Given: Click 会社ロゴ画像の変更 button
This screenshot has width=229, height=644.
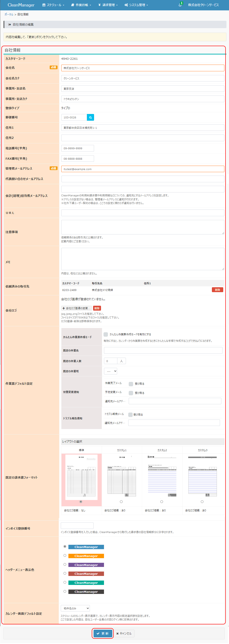Looking at the screenshot, I should tap(76, 308).
